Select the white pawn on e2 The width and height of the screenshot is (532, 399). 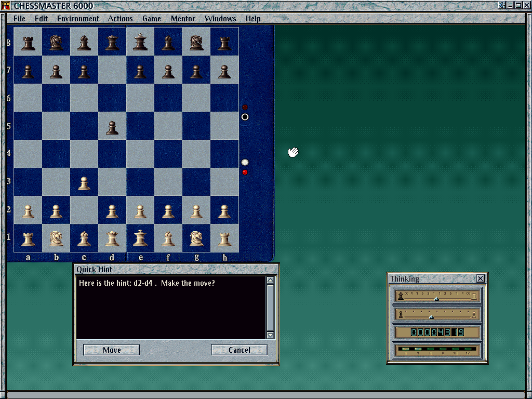(140, 211)
